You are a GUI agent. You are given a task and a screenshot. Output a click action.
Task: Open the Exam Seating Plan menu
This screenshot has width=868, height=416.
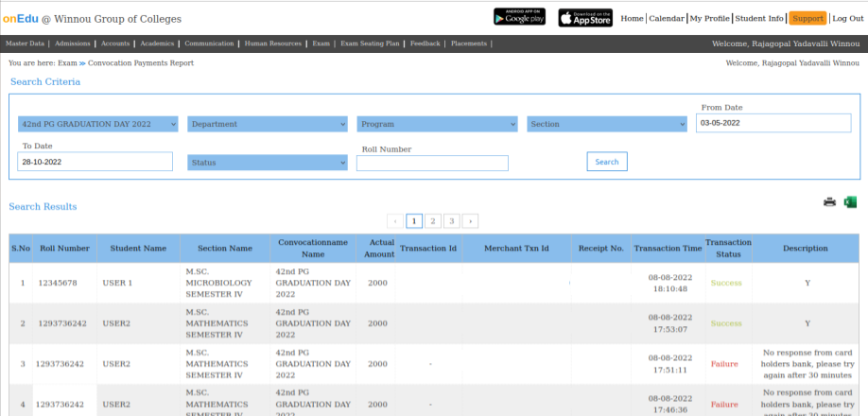pyautogui.click(x=370, y=43)
